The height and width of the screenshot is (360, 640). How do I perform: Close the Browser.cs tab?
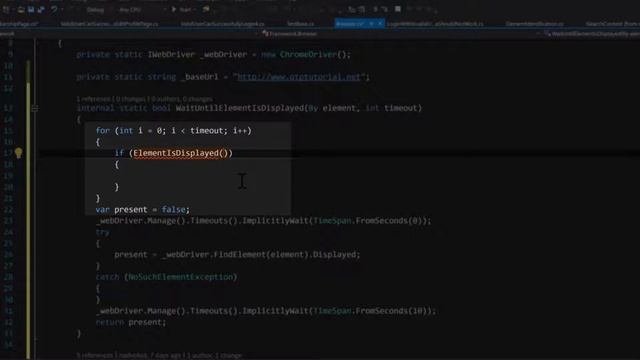coord(380,24)
